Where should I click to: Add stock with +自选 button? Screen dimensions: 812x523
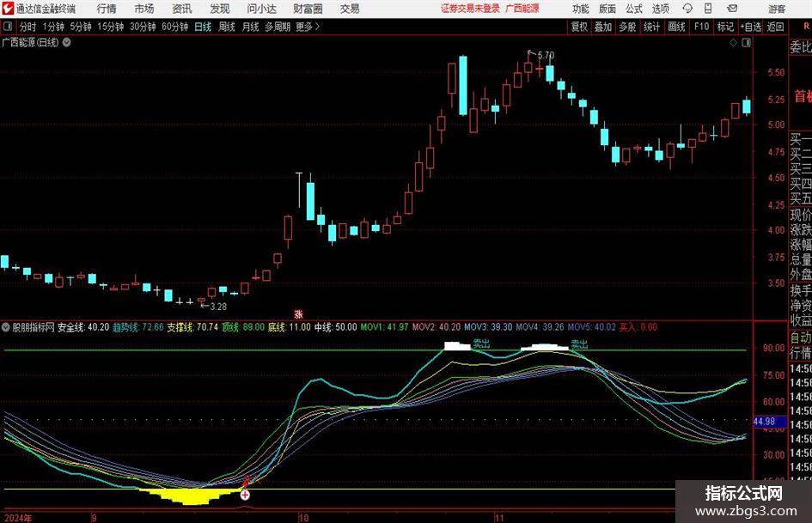[x=751, y=27]
